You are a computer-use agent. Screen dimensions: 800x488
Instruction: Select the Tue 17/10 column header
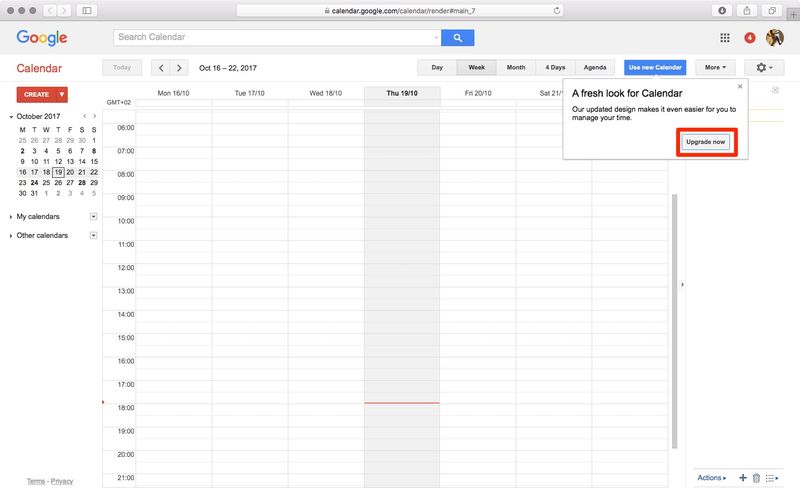pos(249,93)
